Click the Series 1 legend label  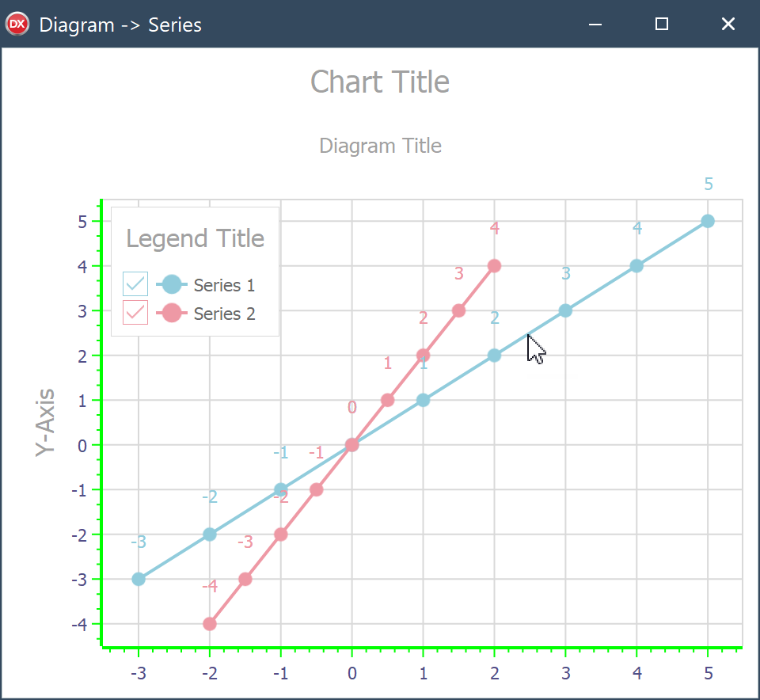click(224, 285)
